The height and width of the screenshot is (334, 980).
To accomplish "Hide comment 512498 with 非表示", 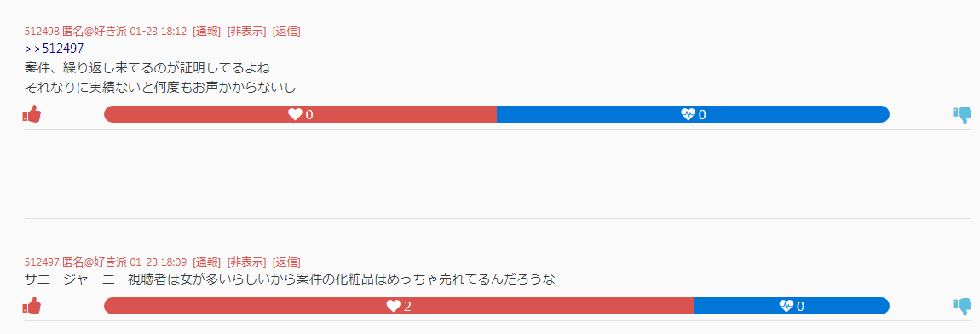I will (247, 32).
